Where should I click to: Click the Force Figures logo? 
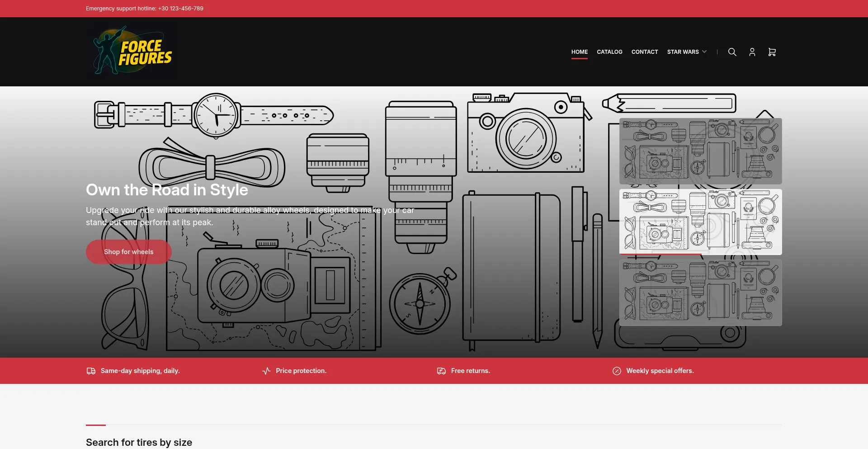[132, 52]
